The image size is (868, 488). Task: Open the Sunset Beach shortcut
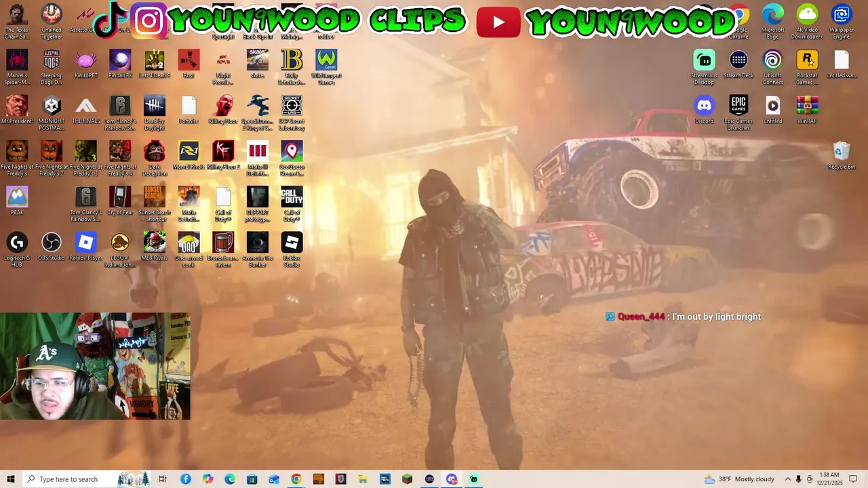pos(155,203)
